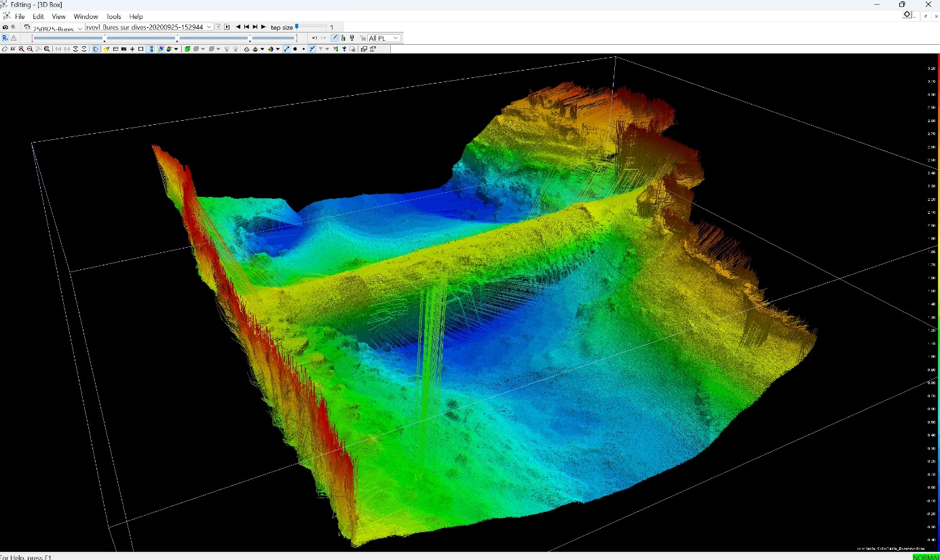Image resolution: width=940 pixels, height=560 pixels.
Task: Open the Tools menu
Action: pyautogui.click(x=113, y=16)
